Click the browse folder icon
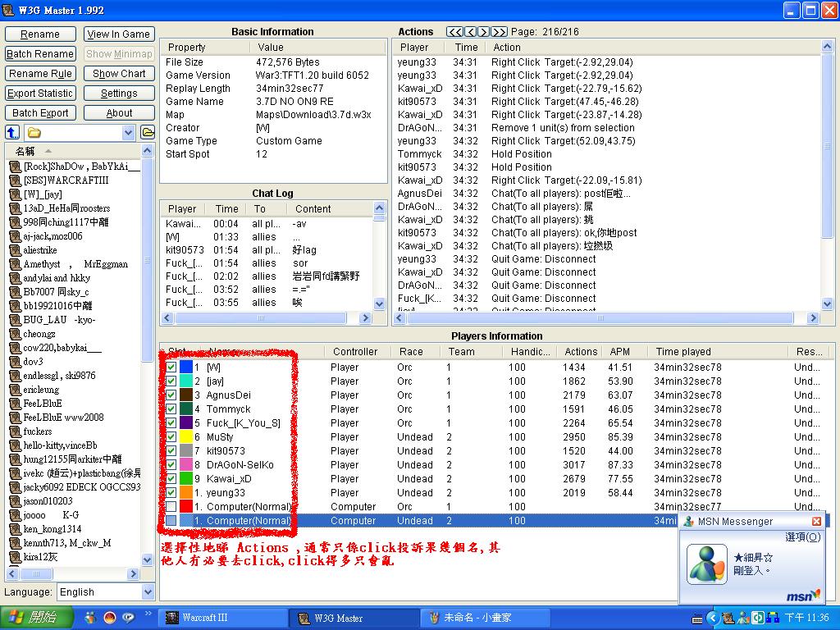The image size is (840, 630). tap(148, 132)
